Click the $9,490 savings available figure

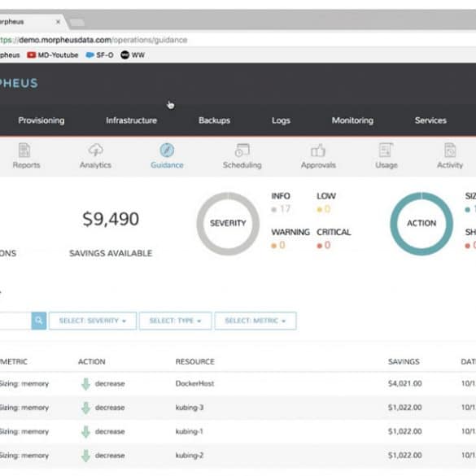pyautogui.click(x=111, y=219)
